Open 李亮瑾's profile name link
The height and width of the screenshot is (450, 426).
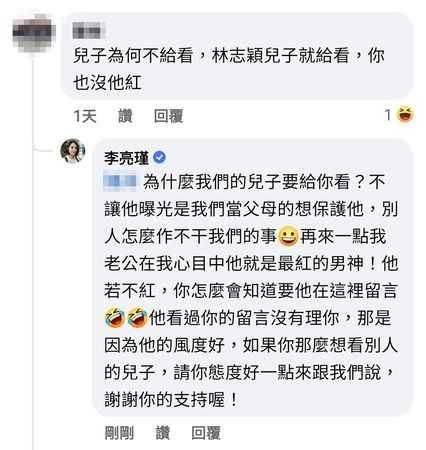(x=126, y=157)
